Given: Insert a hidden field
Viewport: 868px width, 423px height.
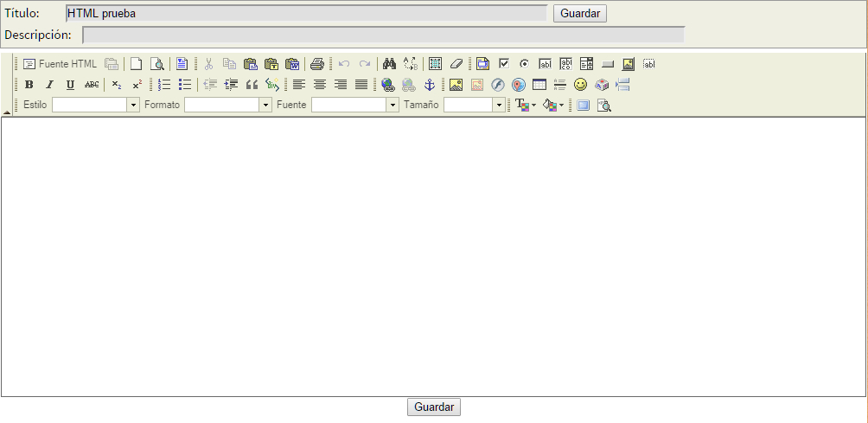Looking at the screenshot, I should pyautogui.click(x=648, y=64).
